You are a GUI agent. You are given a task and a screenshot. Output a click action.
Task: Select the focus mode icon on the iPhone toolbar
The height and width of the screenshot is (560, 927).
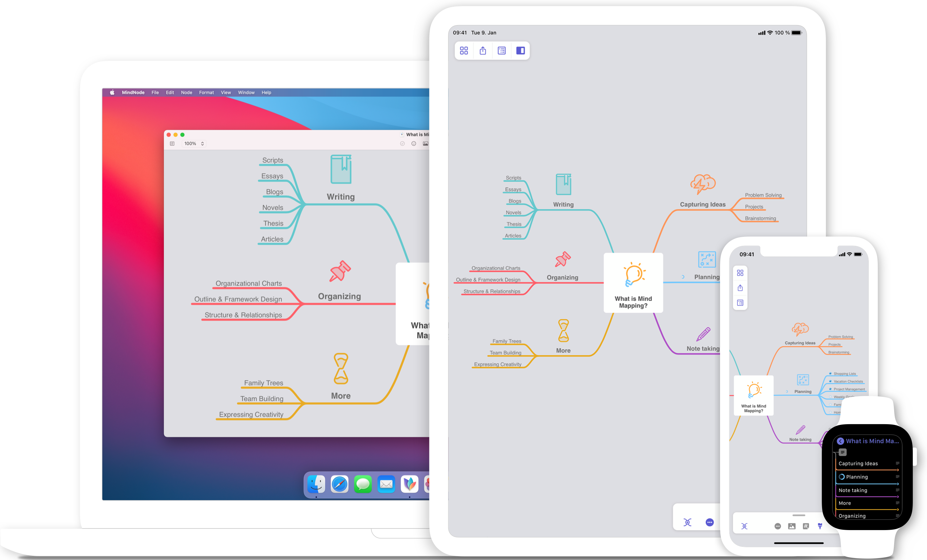coord(744,527)
